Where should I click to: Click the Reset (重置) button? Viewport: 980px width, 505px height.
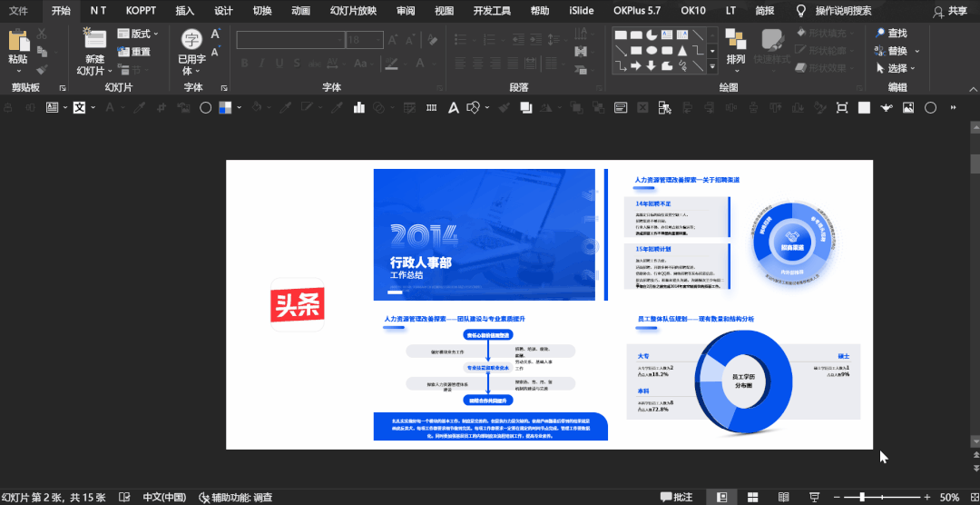pos(134,52)
